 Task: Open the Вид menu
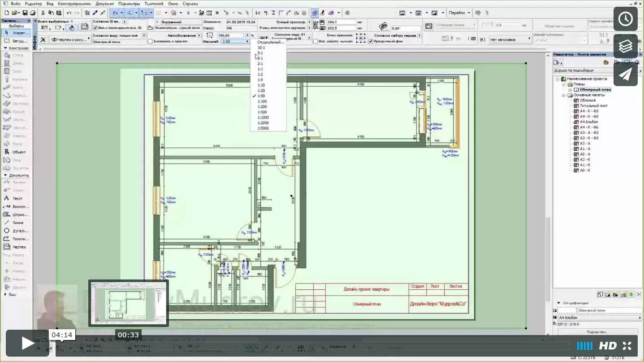pos(50,3)
